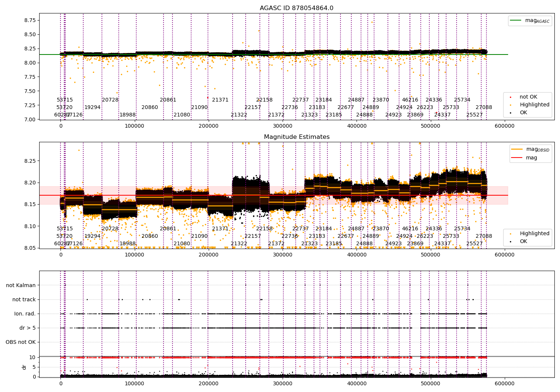Click OBSID label 22737 in the AGASC plot
The image size is (560, 392).
[301, 100]
